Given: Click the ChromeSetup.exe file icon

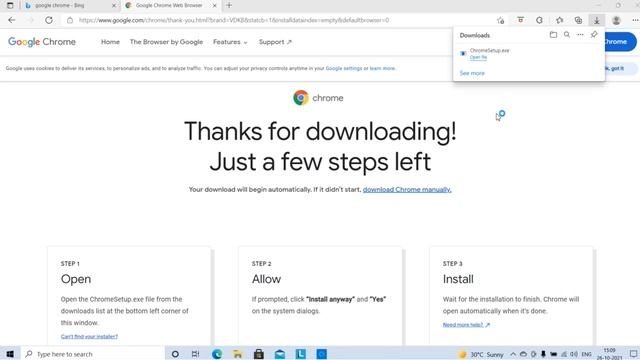Looking at the screenshot, I should click(463, 53).
